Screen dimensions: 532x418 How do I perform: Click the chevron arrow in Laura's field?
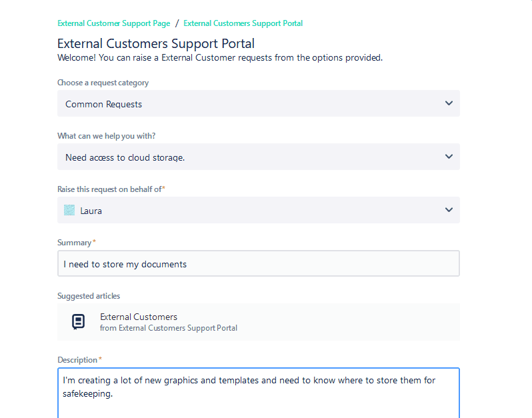tap(449, 210)
